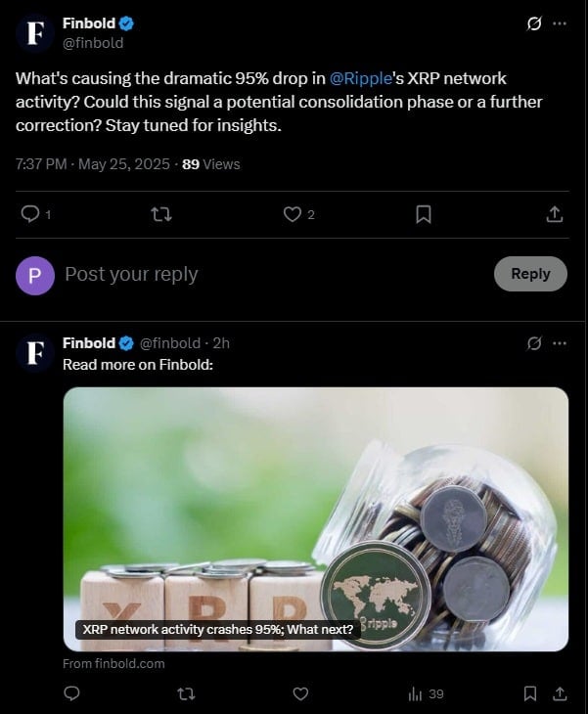The width and height of the screenshot is (588, 714).
Task: Repost the Read more reply post
Action: coord(185,693)
